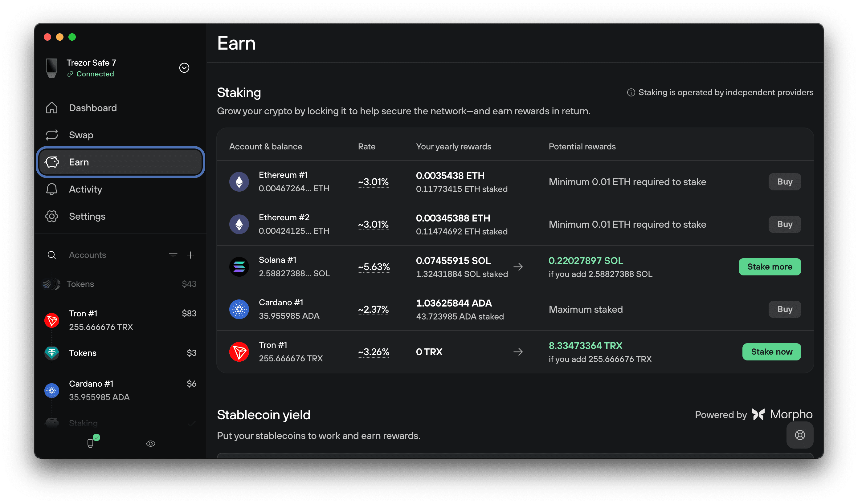Click '0.0035438 ETH' yearly reward
Screen dimensions: 858x504
click(450, 176)
